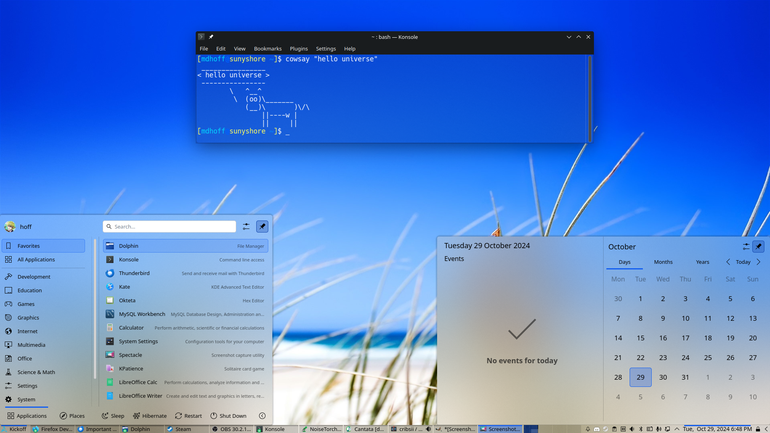The width and height of the screenshot is (770, 433).
Task: Click the launcher search field
Action: [169, 226]
